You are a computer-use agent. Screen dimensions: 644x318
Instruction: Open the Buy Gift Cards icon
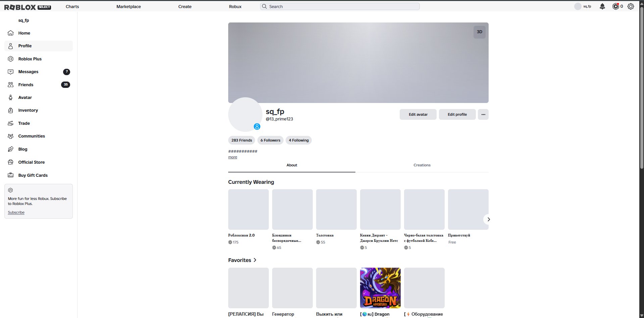[11, 175]
